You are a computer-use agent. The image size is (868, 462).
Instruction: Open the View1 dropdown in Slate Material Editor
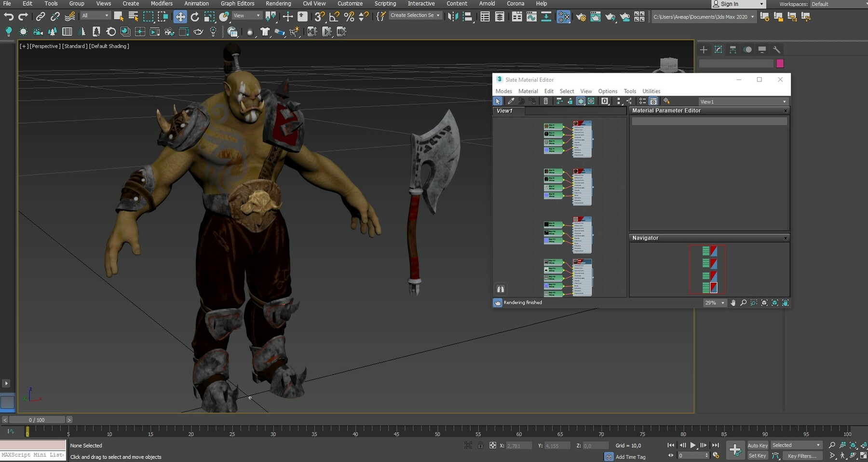[785, 102]
